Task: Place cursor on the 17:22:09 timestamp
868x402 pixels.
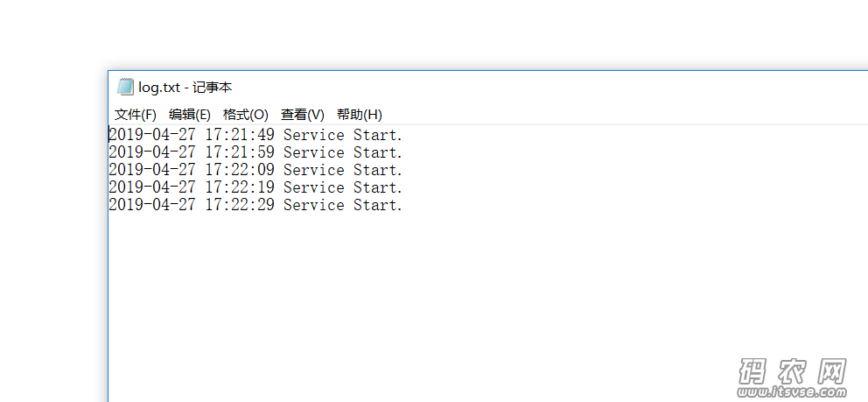Action: pyautogui.click(x=240, y=170)
